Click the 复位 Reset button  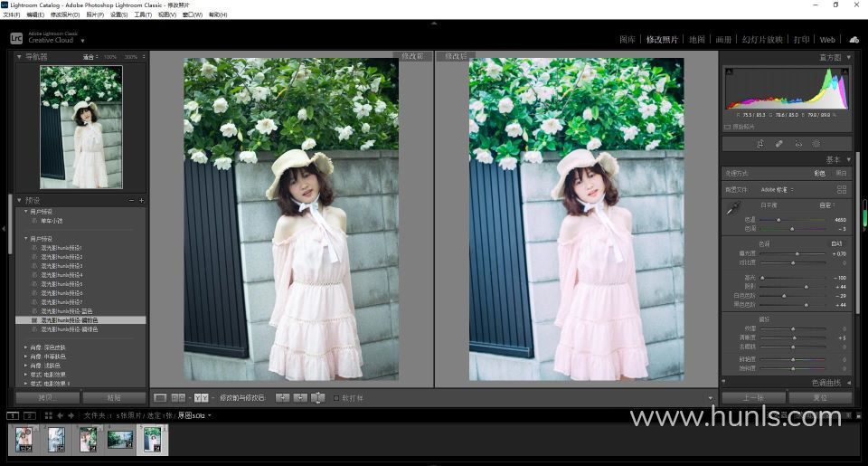(x=820, y=398)
